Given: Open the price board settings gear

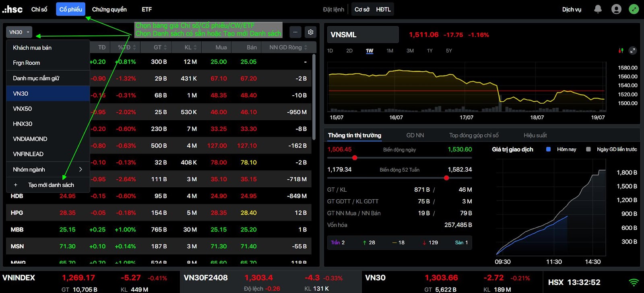Looking at the screenshot, I should pyautogui.click(x=310, y=32).
